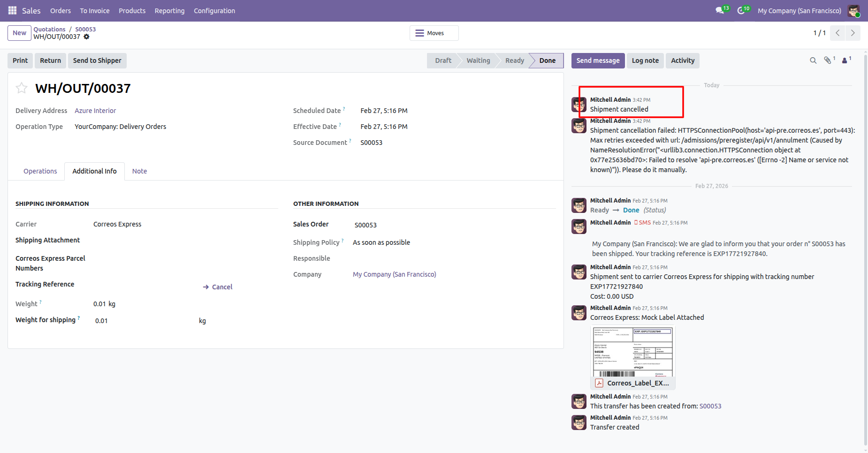Switch to the Note tab
868x453 pixels.
coord(139,171)
